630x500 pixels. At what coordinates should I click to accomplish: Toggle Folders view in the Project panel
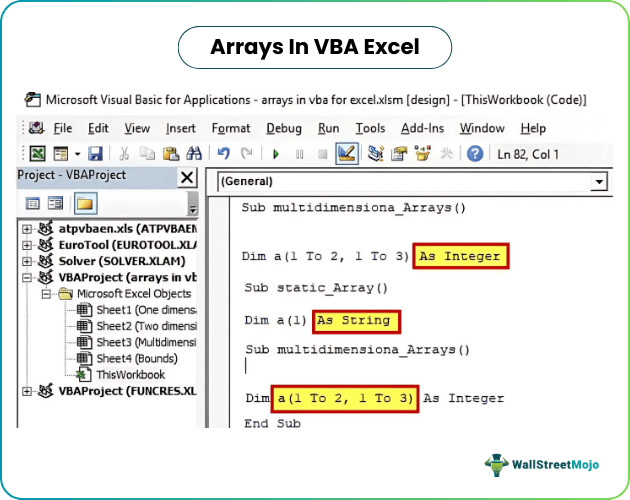(x=83, y=204)
